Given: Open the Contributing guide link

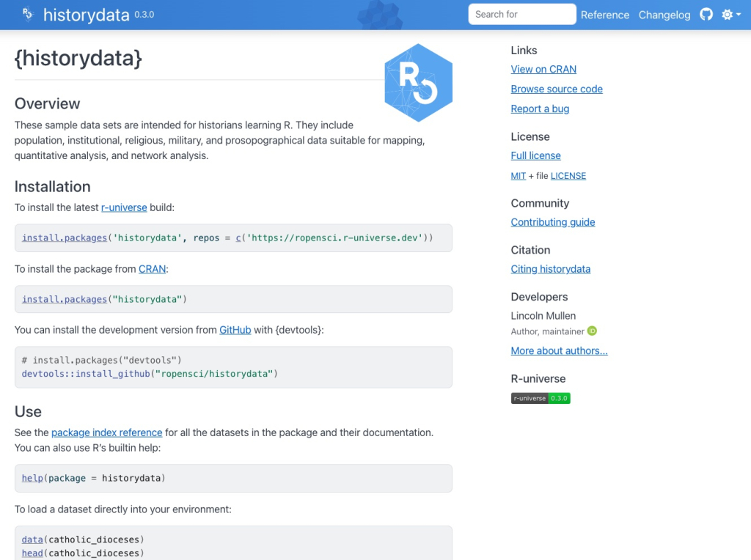Looking at the screenshot, I should 553,222.
